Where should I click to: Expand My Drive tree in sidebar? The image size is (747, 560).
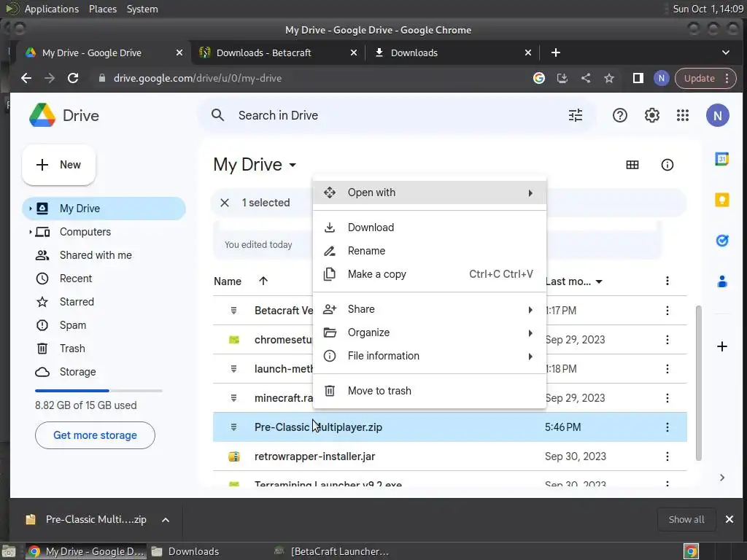click(x=30, y=209)
